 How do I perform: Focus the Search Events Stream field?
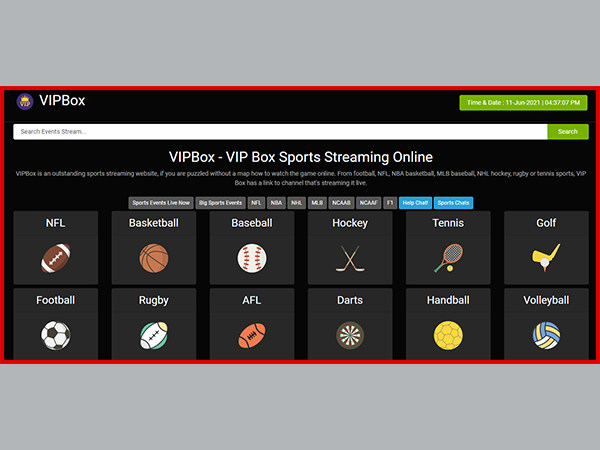pos(280,132)
